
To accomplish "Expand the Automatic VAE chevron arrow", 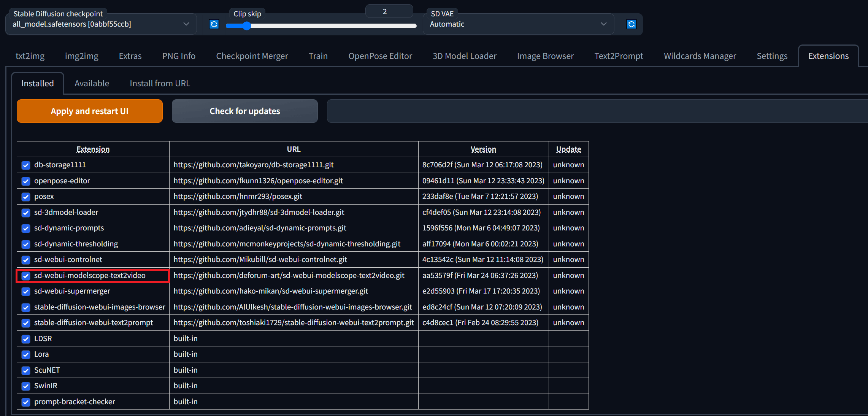I will 603,24.
